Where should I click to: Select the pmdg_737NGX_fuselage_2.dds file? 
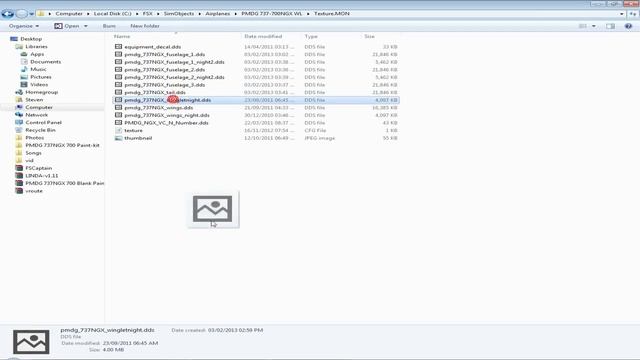click(256, 70)
